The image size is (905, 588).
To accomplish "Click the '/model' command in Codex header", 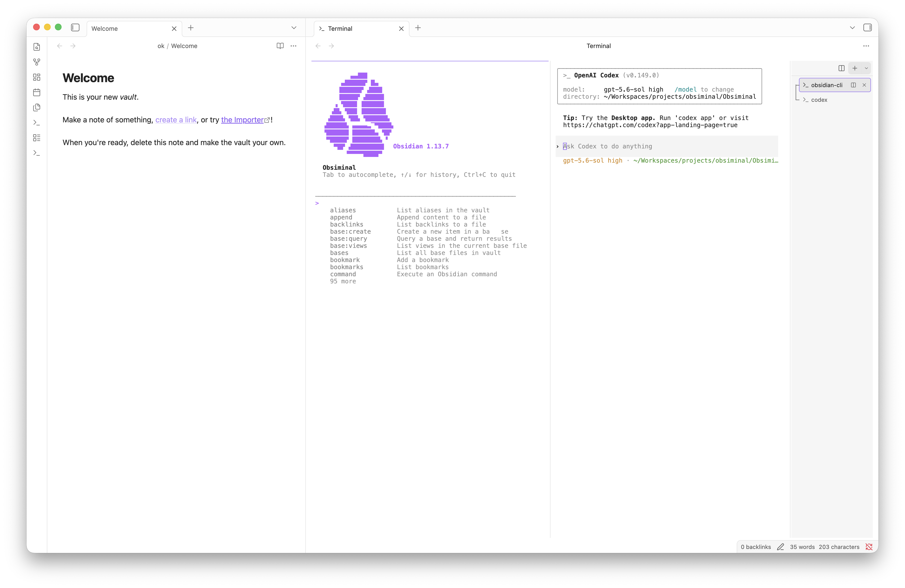I will tap(686, 89).
